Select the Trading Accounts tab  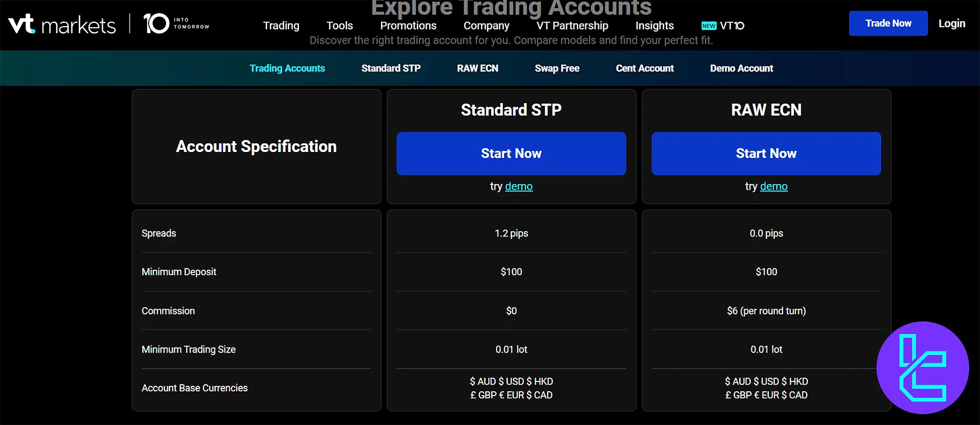287,68
